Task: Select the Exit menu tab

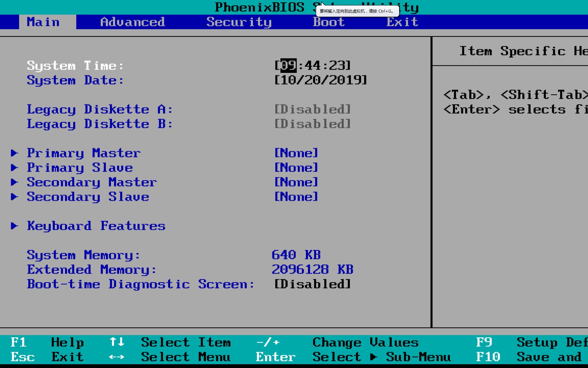Action: point(402,22)
